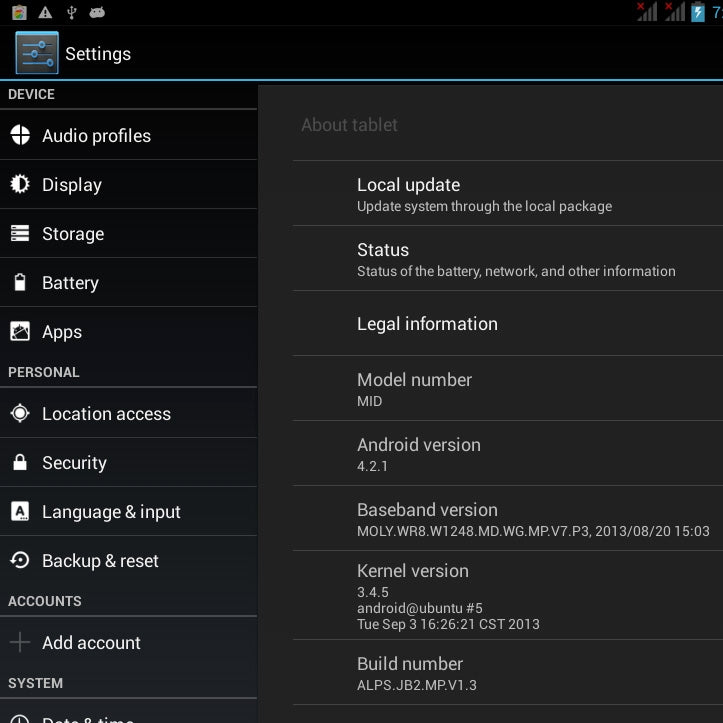
Task: Click the Location access target icon
Action: pos(20,413)
